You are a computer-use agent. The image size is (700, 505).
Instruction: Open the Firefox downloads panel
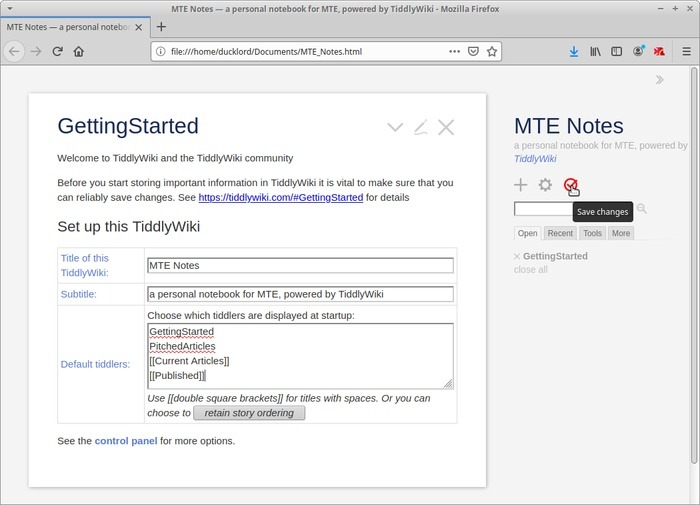[x=574, y=52]
